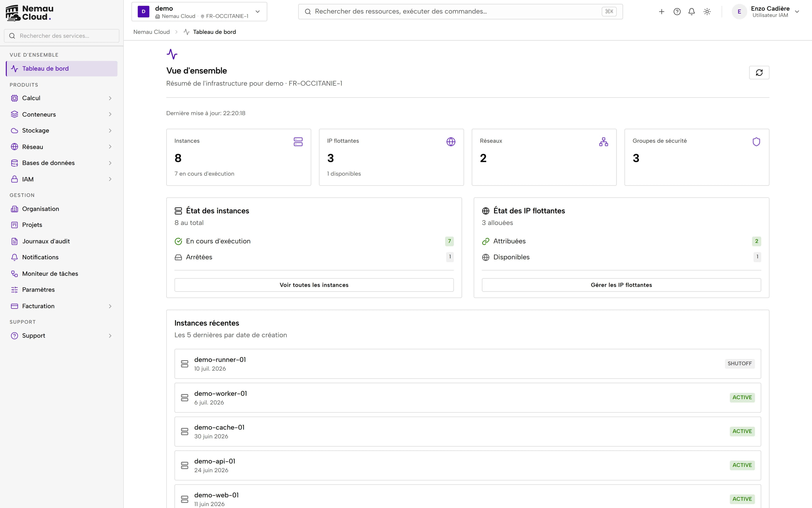Click the Paramètres sliders icon
This screenshot has height=508, width=812.
[14, 290]
